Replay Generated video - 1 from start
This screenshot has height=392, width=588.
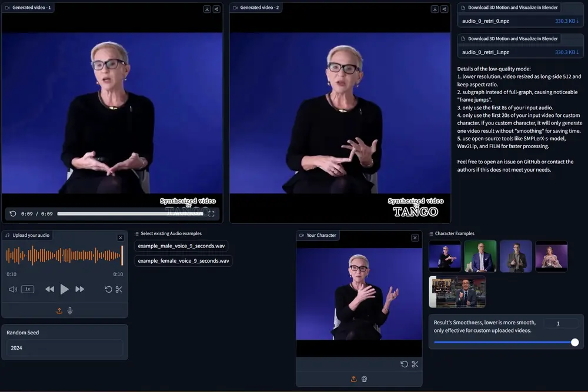tap(13, 213)
